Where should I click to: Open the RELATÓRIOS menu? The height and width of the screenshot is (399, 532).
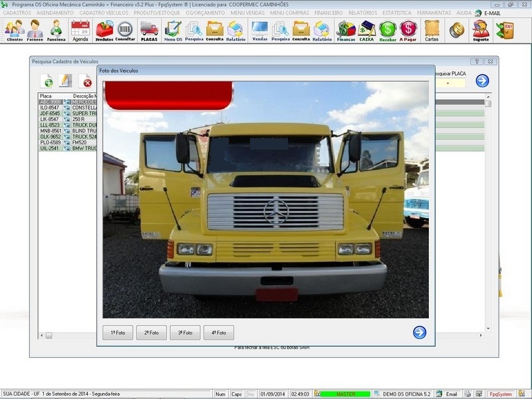pos(362,13)
